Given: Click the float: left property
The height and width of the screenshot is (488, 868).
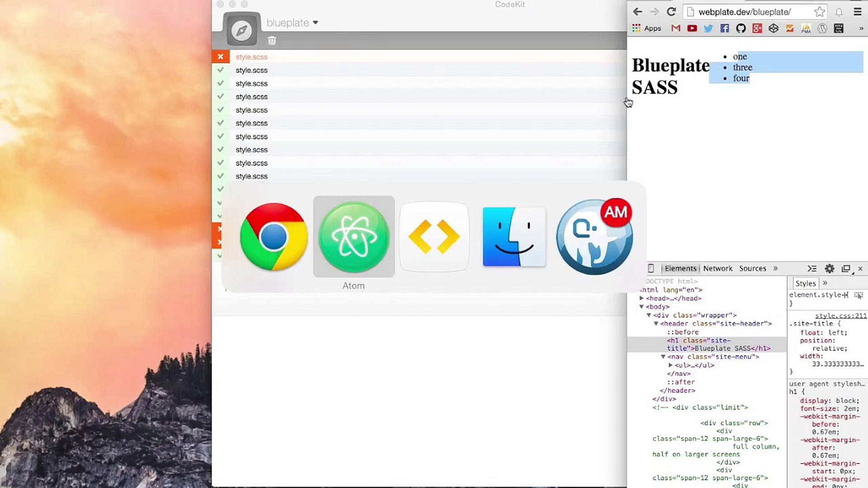Looking at the screenshot, I should 824,333.
